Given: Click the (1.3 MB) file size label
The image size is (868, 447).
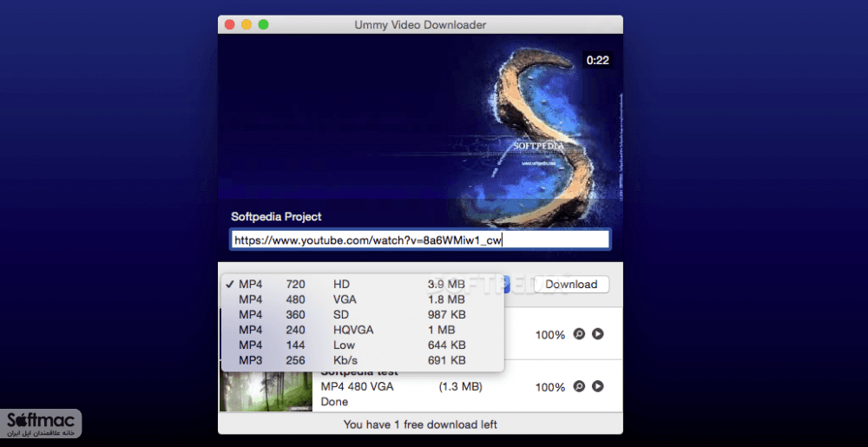Looking at the screenshot, I should tap(461, 387).
